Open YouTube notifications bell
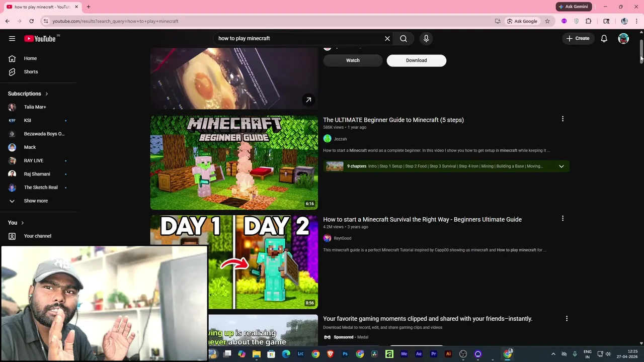 pyautogui.click(x=604, y=38)
